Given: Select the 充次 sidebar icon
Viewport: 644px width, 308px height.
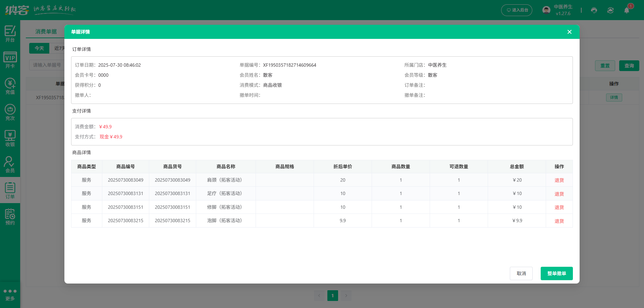Looking at the screenshot, I should [10, 112].
